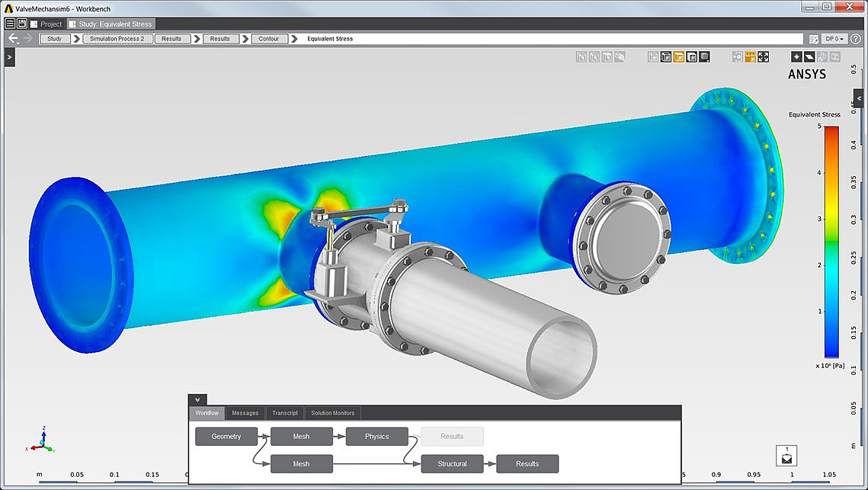Image resolution: width=868 pixels, height=490 pixels.
Task: Open the Messages tab in the workflow panel
Action: tap(245, 413)
